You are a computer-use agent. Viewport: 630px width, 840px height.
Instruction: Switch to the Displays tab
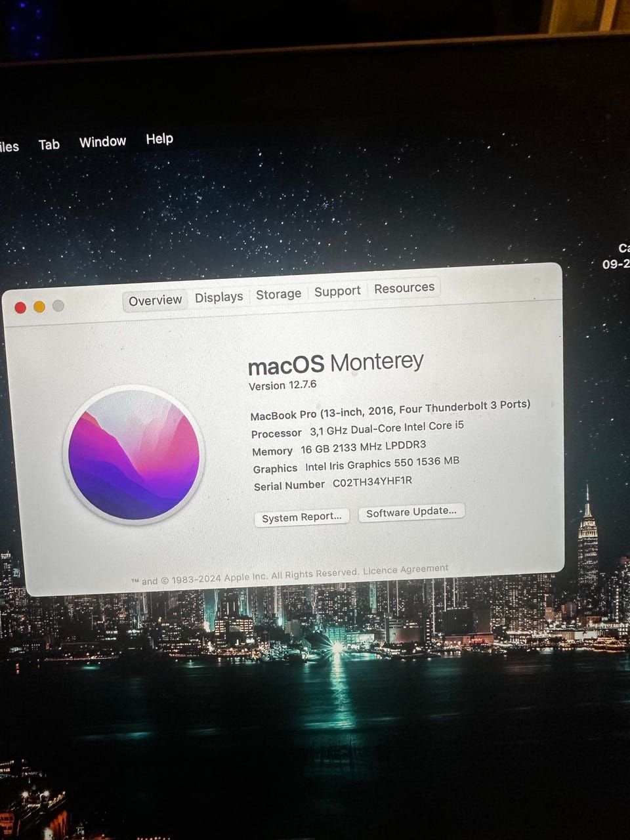(x=219, y=297)
